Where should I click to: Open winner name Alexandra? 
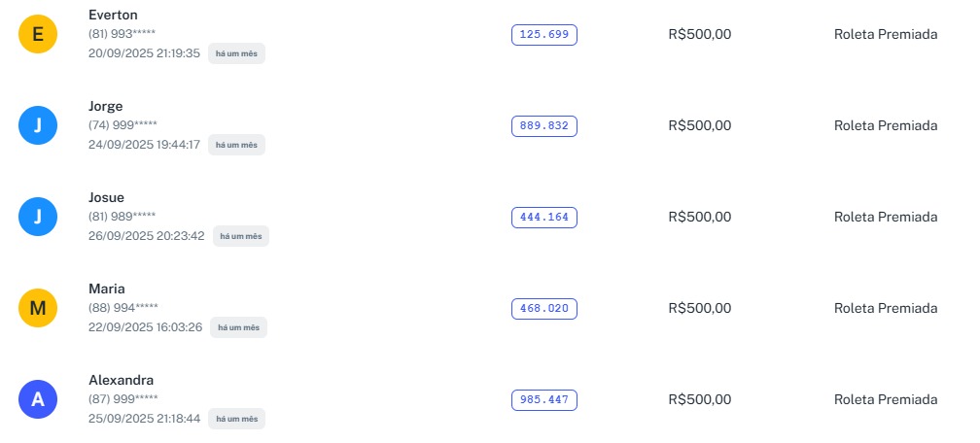coord(122,380)
